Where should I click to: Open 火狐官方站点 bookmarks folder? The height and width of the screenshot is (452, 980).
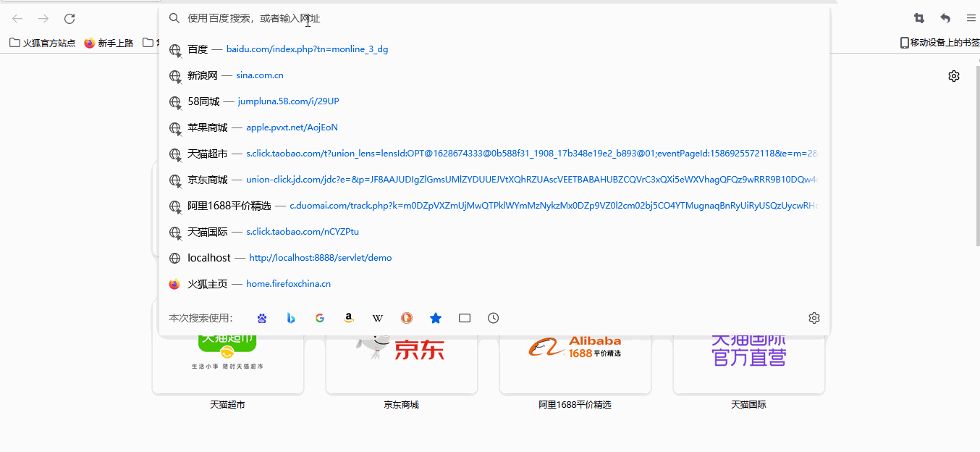click(x=43, y=43)
